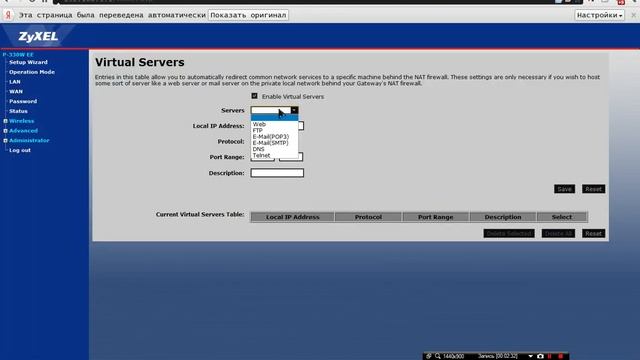Click the Port Range column header
This screenshot has width=640, height=360.
click(x=436, y=217)
